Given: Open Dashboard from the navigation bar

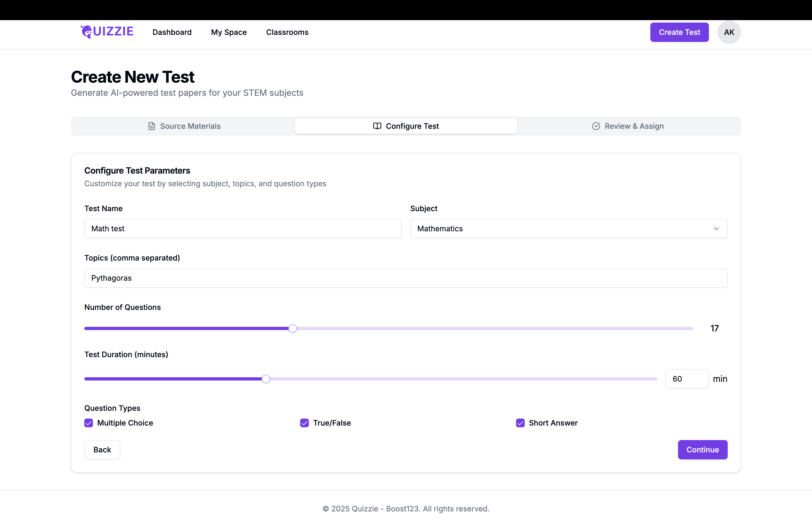Looking at the screenshot, I should coord(172,32).
